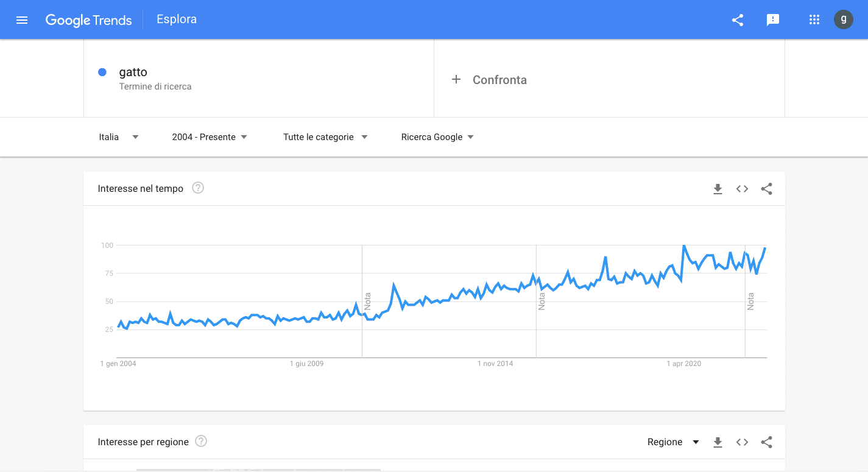Share the Interesse per regione section
This screenshot has height=472, width=868.
766,442
